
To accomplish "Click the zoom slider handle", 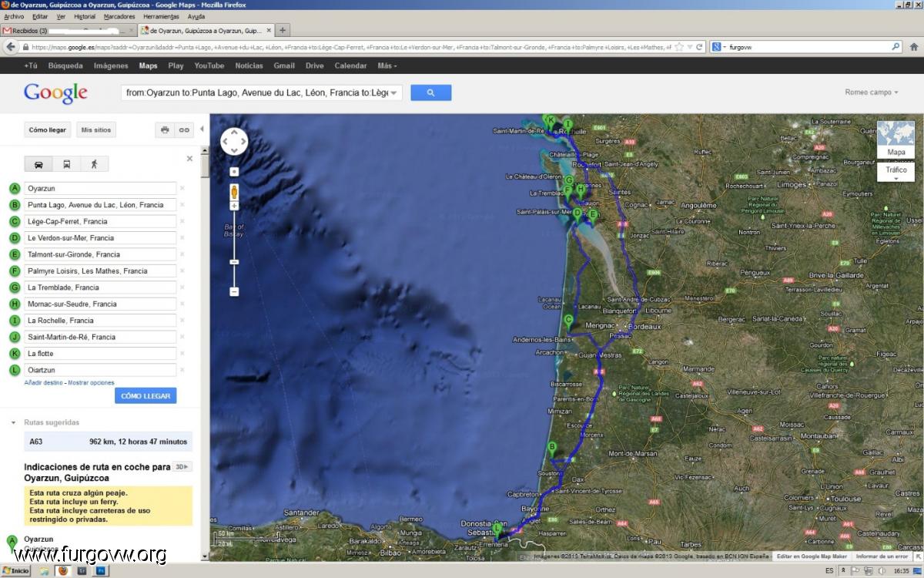I will (234, 262).
